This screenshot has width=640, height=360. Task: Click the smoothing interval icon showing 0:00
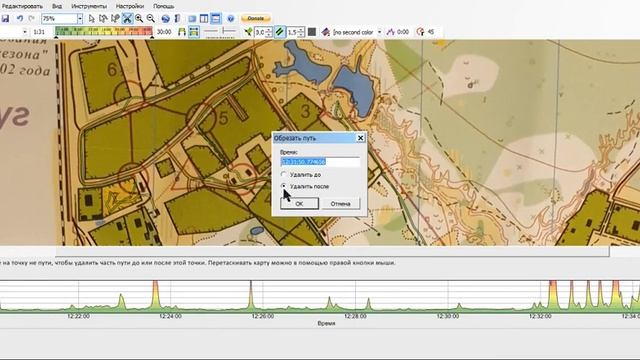pyautogui.click(x=391, y=32)
